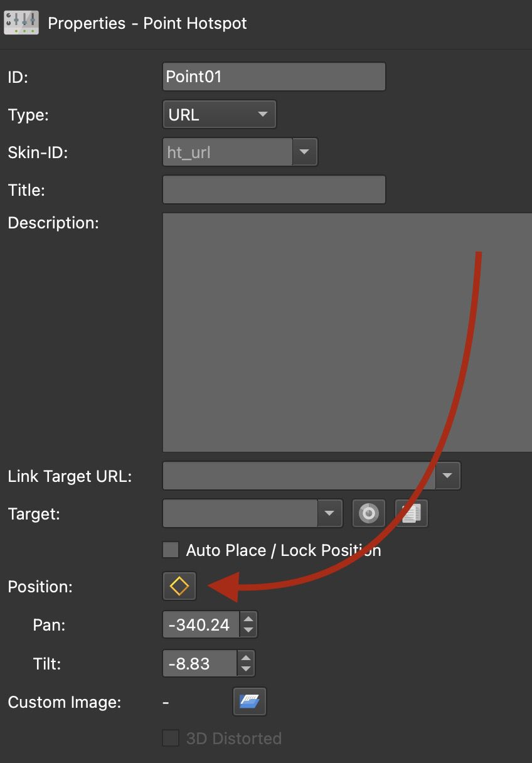Viewport: 532px width, 763px height.
Task: Click the ID field showing Point01
Action: point(274,76)
